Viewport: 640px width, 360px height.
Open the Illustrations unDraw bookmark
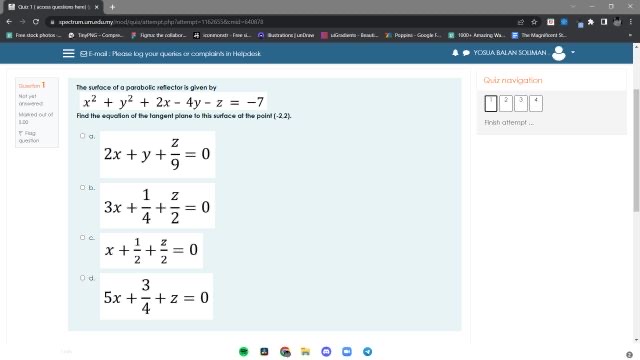286,36
